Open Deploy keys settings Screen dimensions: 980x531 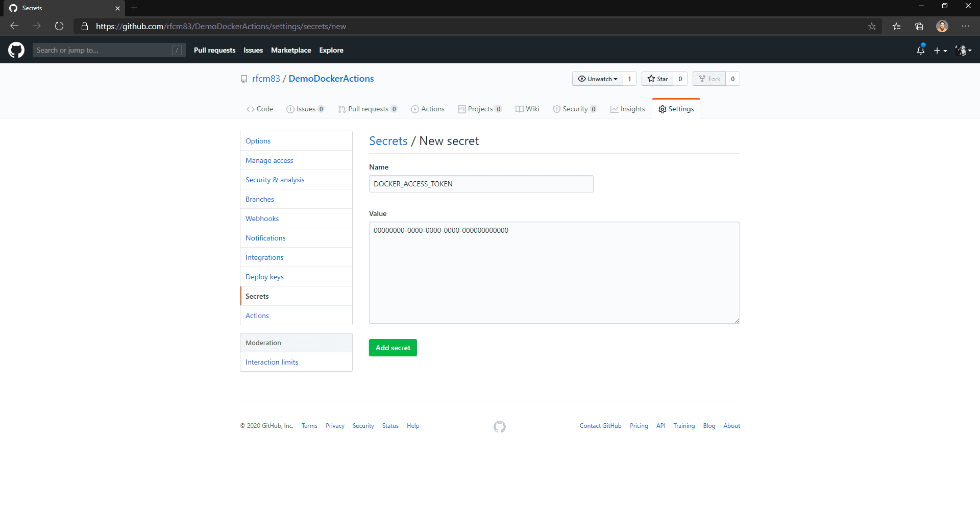point(296,277)
